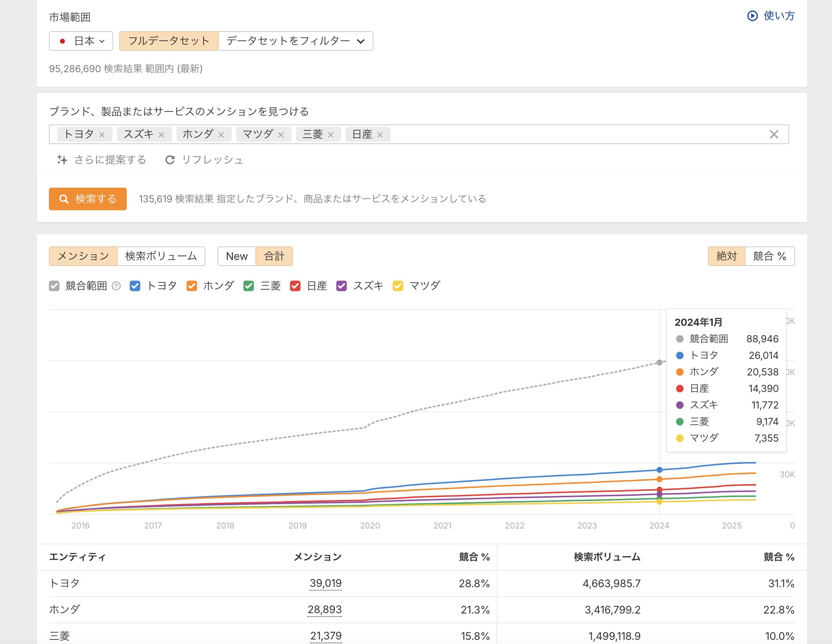Open the 日本 country dropdown
The height and width of the screenshot is (644, 832).
81,41
